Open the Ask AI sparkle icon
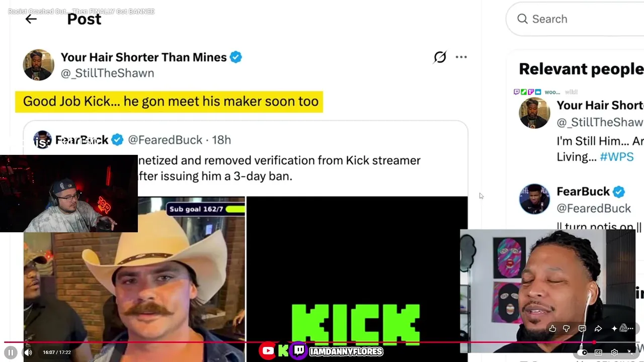The width and height of the screenshot is (644, 362). [614, 328]
